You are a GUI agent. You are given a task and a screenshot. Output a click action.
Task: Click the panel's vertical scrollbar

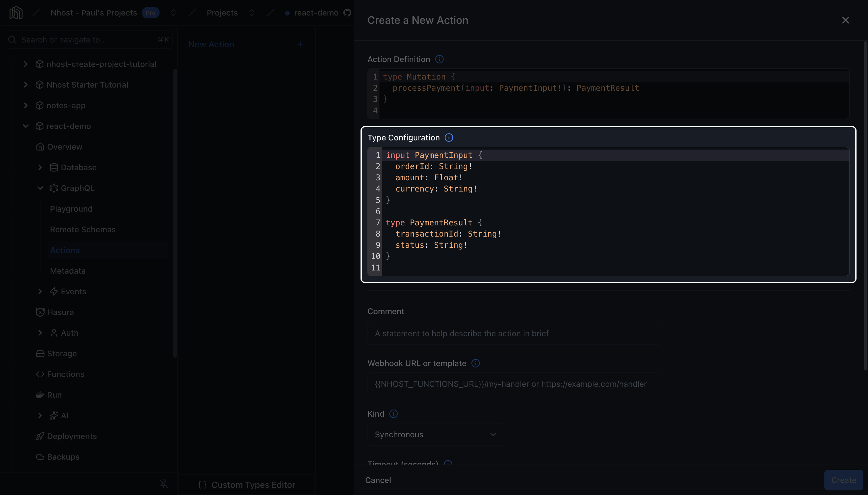(866, 206)
